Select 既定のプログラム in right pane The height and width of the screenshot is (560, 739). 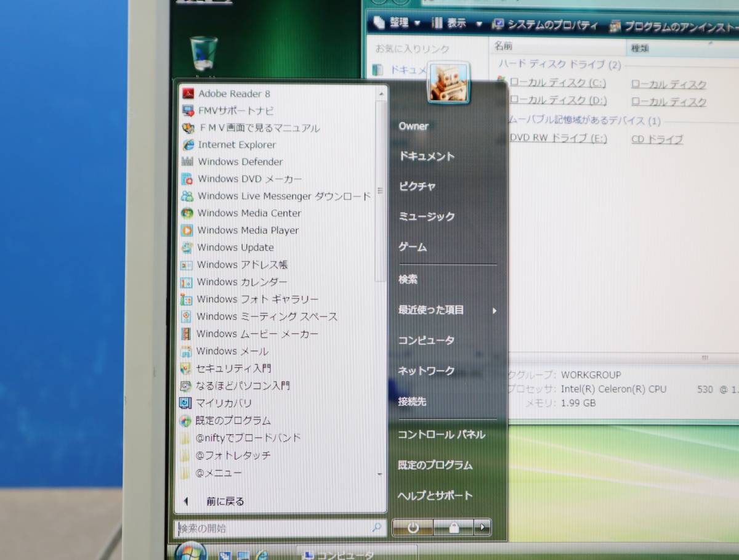(x=435, y=466)
